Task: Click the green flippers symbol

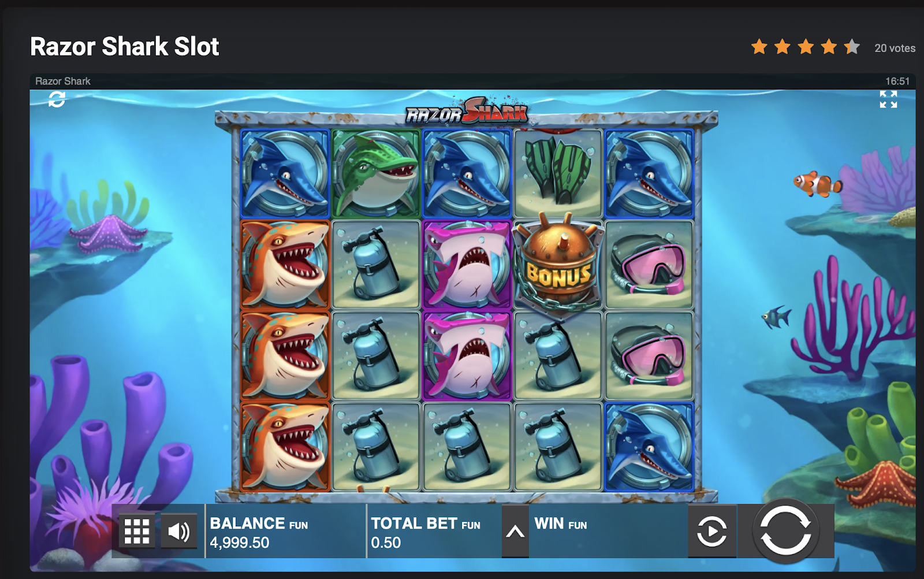Action: pyautogui.click(x=558, y=173)
